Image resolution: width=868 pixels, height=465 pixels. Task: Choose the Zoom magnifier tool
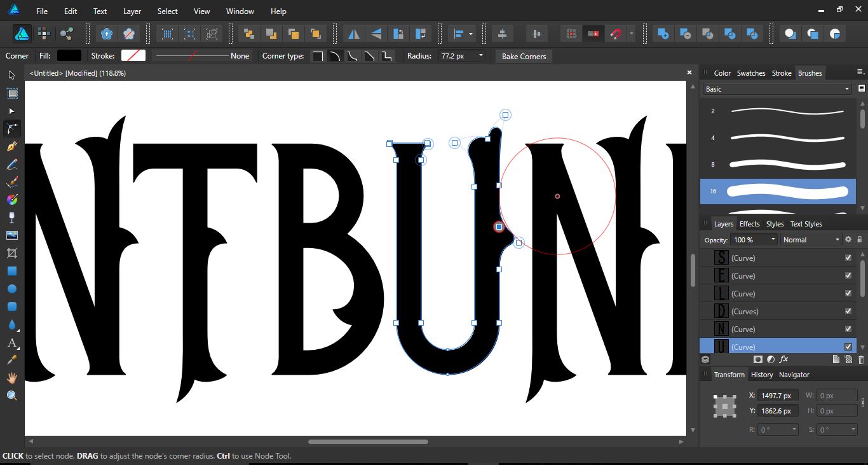pyautogui.click(x=11, y=396)
